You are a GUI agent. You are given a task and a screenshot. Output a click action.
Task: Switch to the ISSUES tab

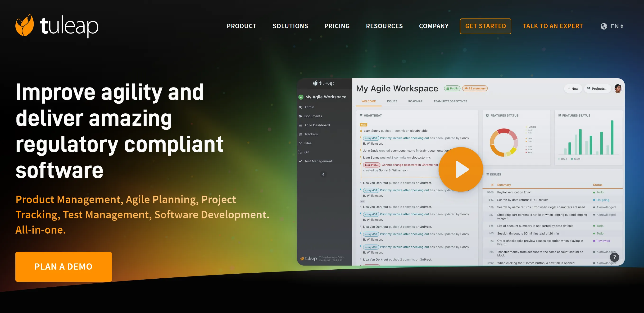pyautogui.click(x=392, y=101)
